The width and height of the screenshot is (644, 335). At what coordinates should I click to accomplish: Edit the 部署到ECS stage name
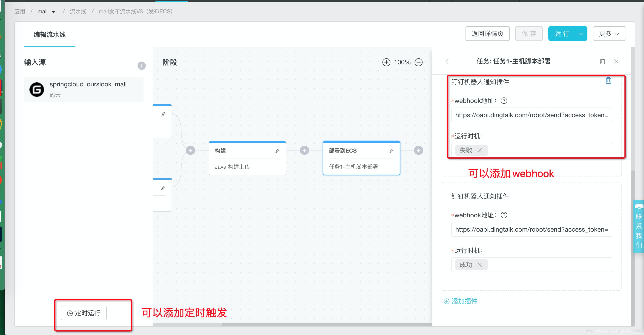[x=391, y=151]
